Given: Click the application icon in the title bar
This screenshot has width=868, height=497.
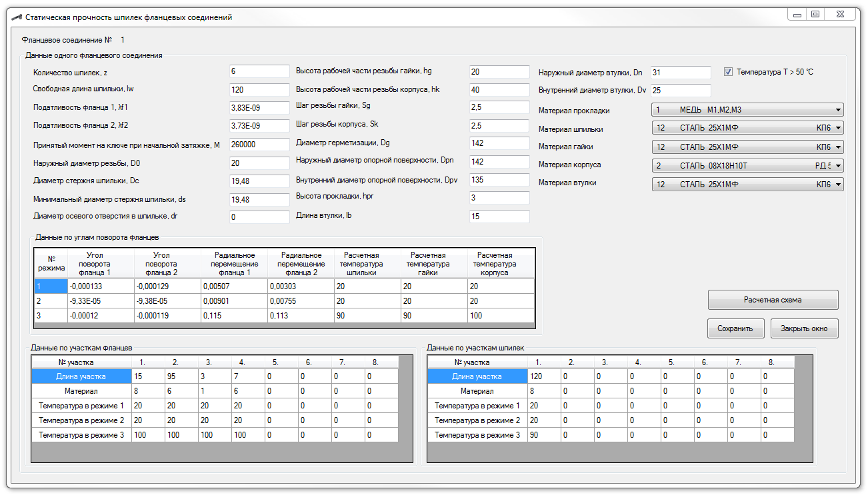Looking at the screenshot, I should click(x=17, y=17).
